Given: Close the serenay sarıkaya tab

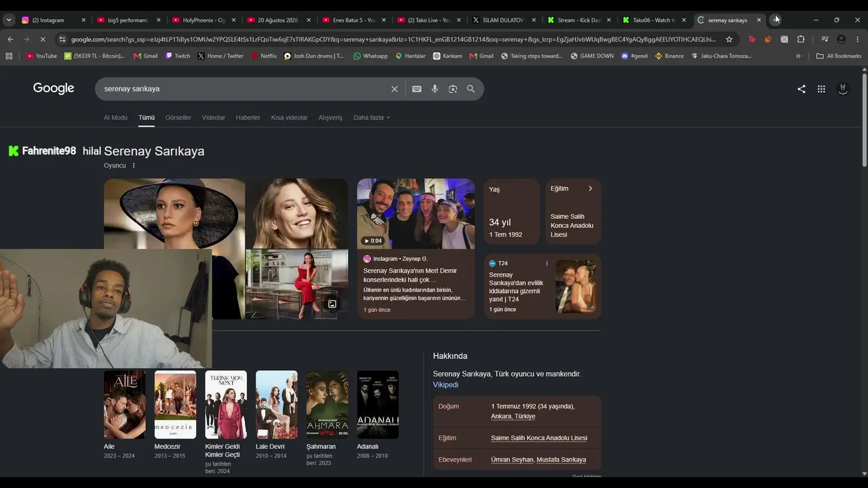Looking at the screenshot, I should (759, 20).
